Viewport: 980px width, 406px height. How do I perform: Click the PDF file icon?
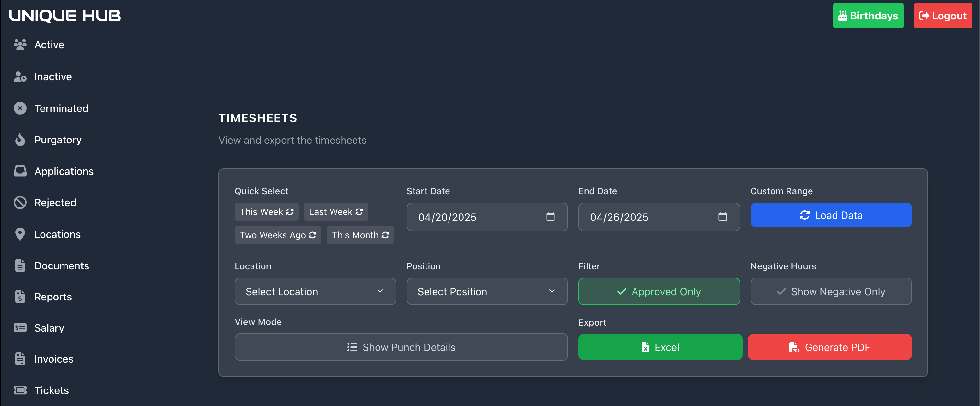pyautogui.click(x=794, y=347)
